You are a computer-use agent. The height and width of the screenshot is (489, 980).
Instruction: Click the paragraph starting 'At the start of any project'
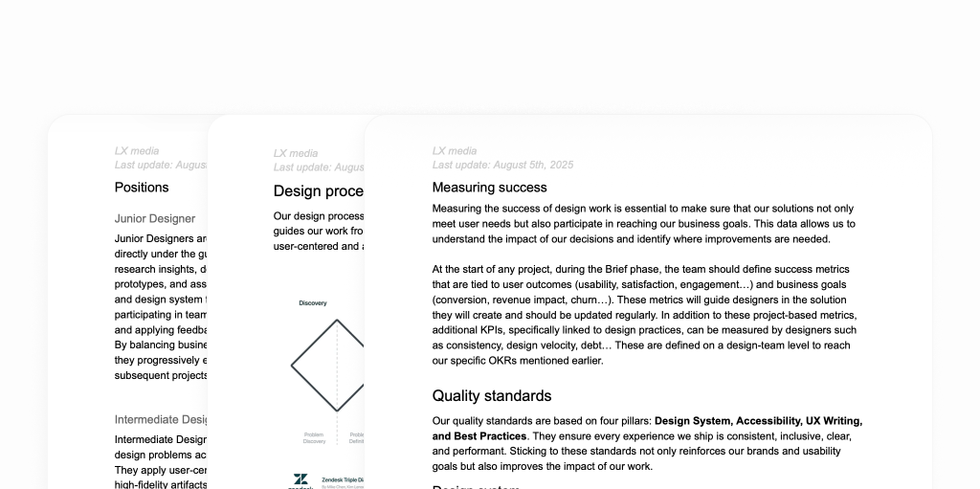[x=640, y=315]
